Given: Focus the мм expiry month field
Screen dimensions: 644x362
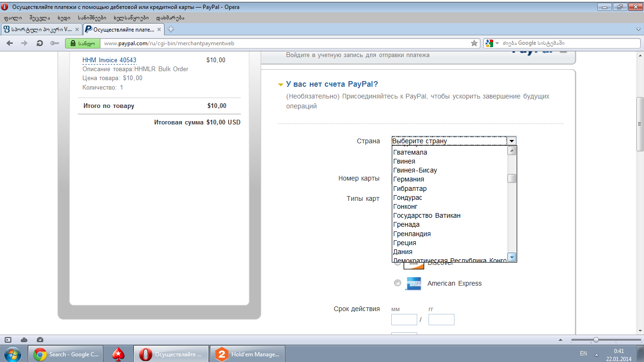Looking at the screenshot, I should [x=404, y=320].
